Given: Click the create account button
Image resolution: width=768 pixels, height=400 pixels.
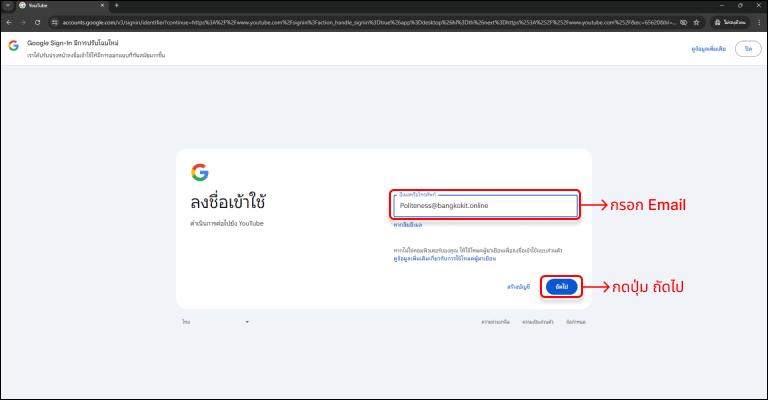Looking at the screenshot, I should tap(518, 287).
